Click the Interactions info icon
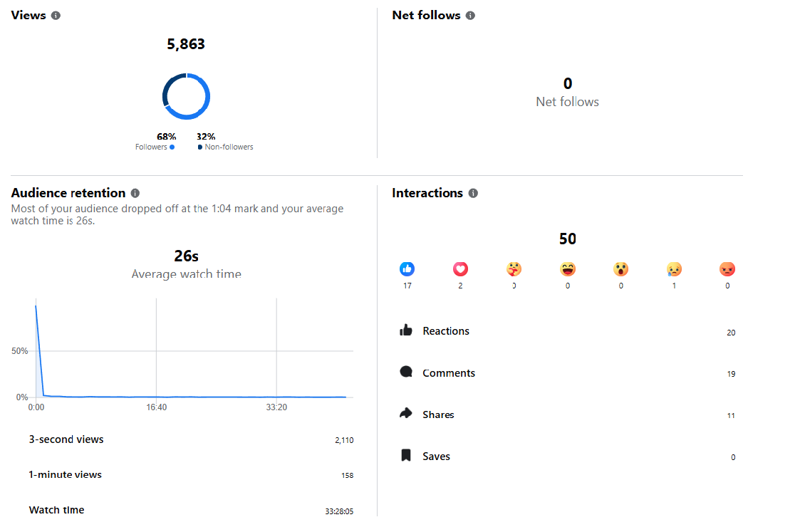 click(473, 193)
